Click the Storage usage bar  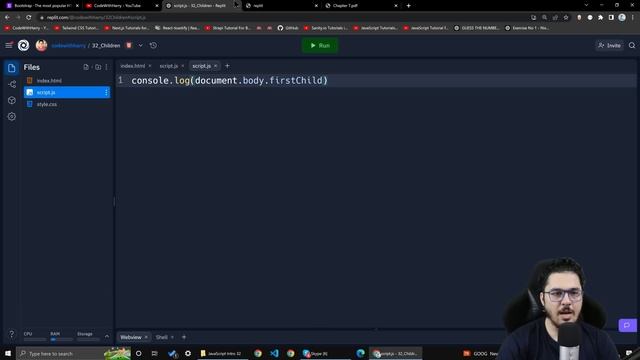[88, 339]
